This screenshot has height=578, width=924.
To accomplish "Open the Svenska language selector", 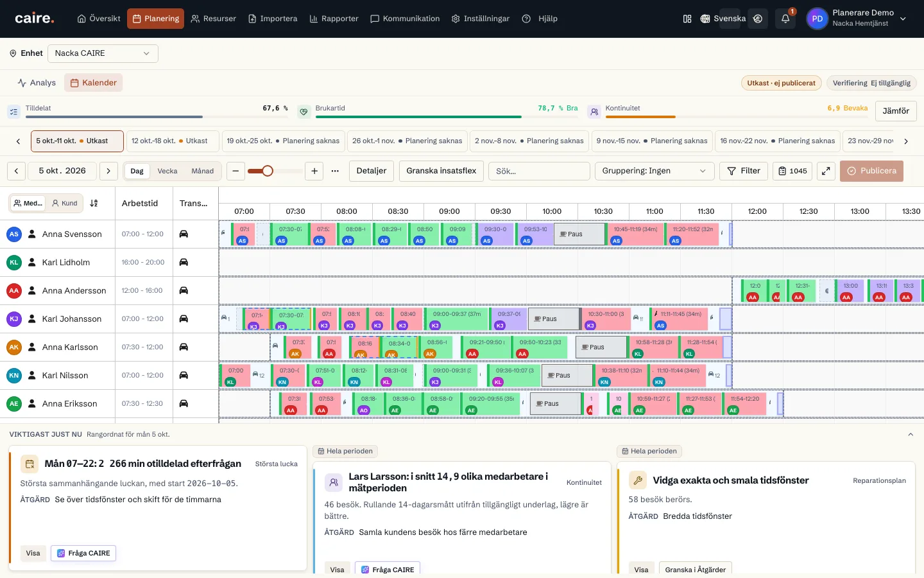I will (723, 19).
